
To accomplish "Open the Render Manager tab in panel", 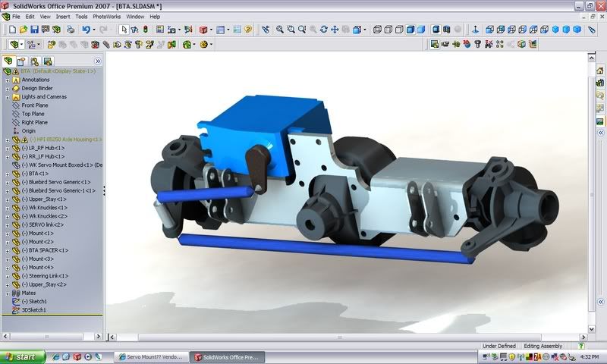I will [x=48, y=61].
